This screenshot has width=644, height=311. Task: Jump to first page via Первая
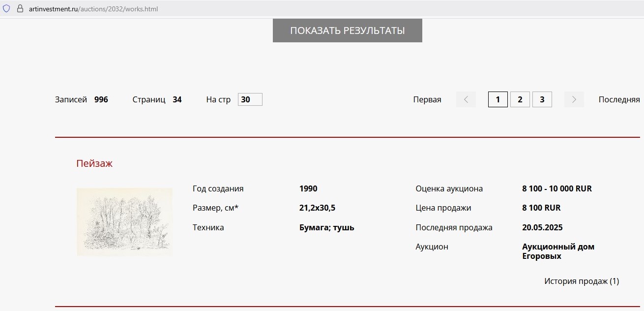tap(427, 99)
